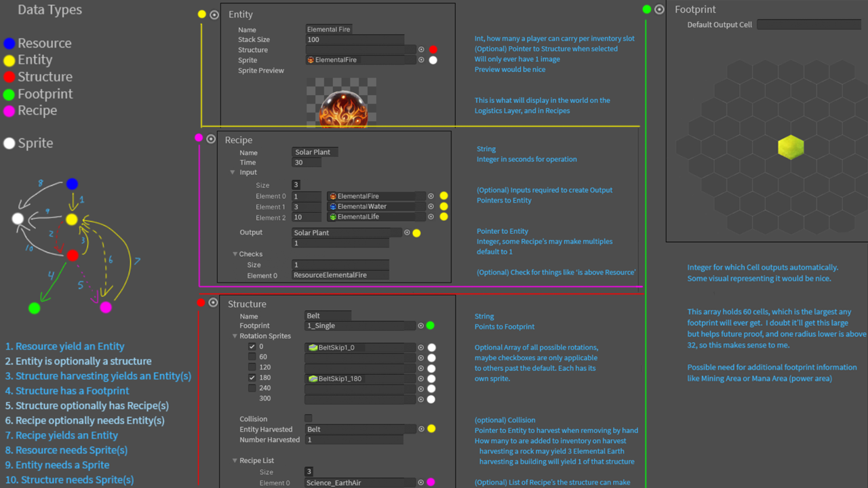Click the recipe Time field showing 30
The height and width of the screenshot is (488, 868).
point(307,163)
